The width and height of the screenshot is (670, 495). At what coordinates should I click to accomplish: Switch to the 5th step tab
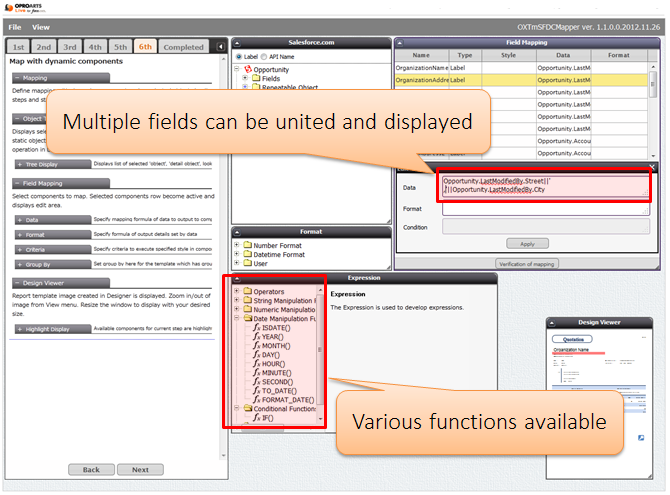[120, 47]
